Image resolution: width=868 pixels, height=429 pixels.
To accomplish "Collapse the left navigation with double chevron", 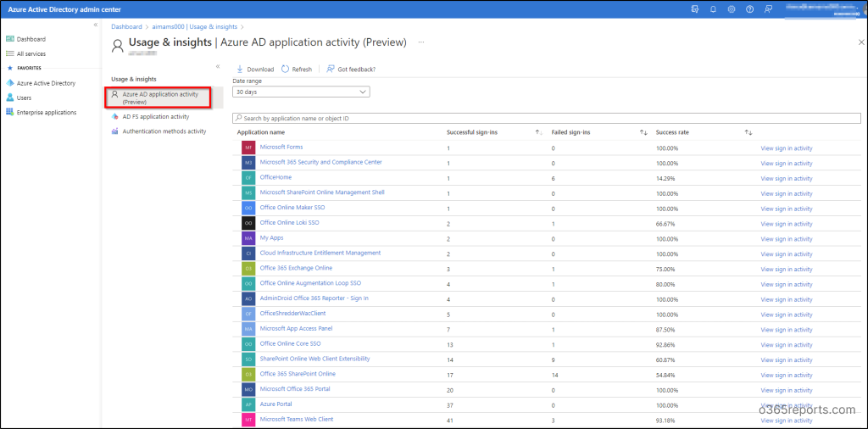I will (x=96, y=25).
